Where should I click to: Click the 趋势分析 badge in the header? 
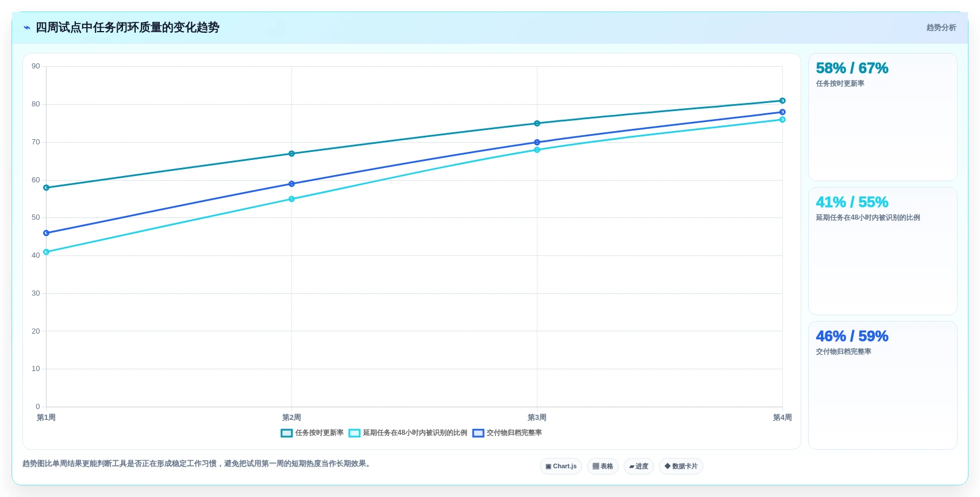click(941, 28)
